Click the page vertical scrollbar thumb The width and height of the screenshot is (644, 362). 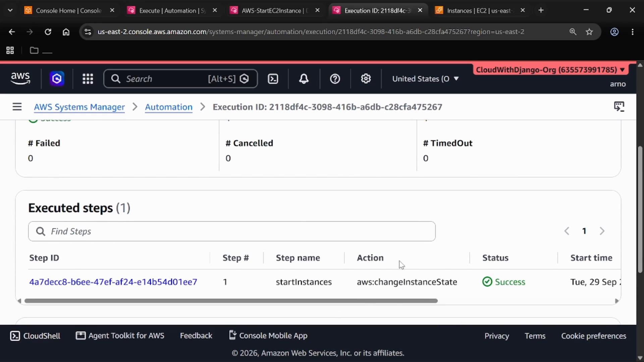pos(640,209)
